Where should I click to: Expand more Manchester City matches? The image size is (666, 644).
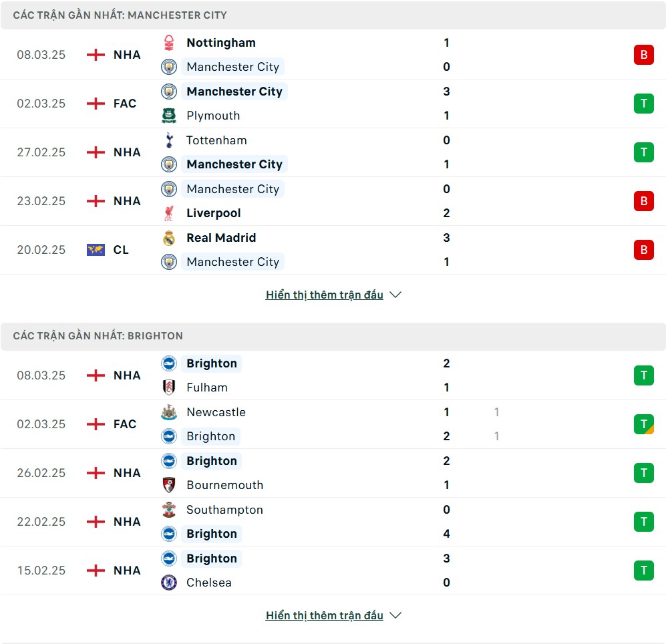324,295
